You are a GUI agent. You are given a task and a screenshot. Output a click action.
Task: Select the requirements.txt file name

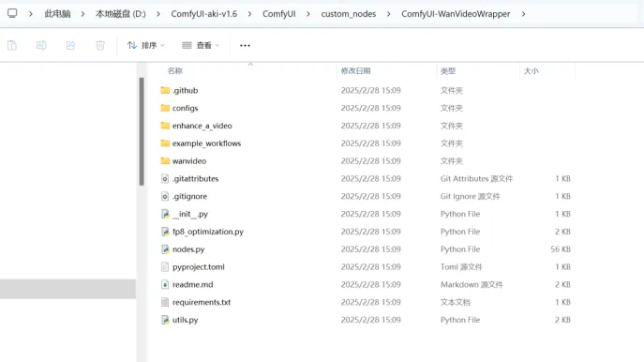point(202,302)
